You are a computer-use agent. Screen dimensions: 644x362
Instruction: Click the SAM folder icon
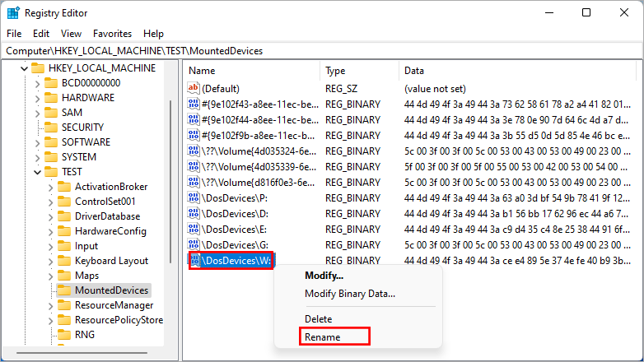[51, 113]
